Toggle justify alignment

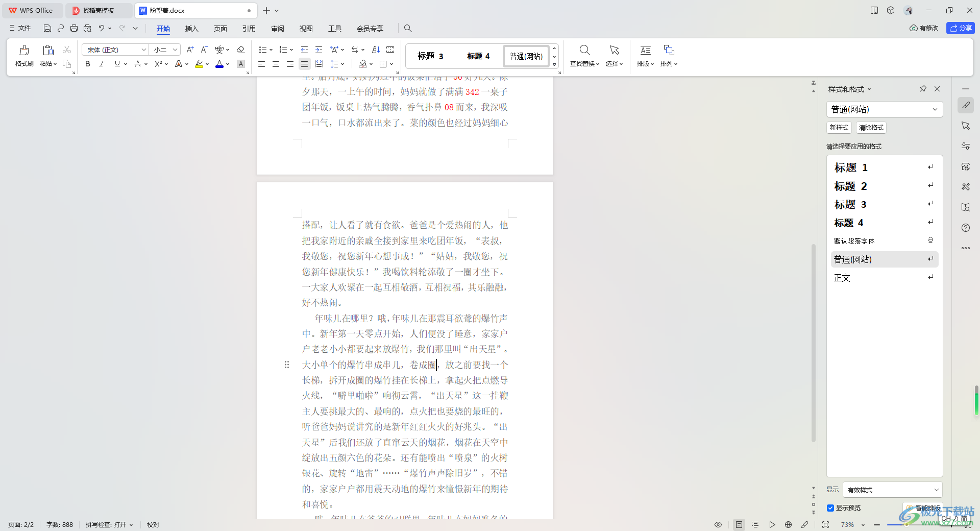point(304,64)
